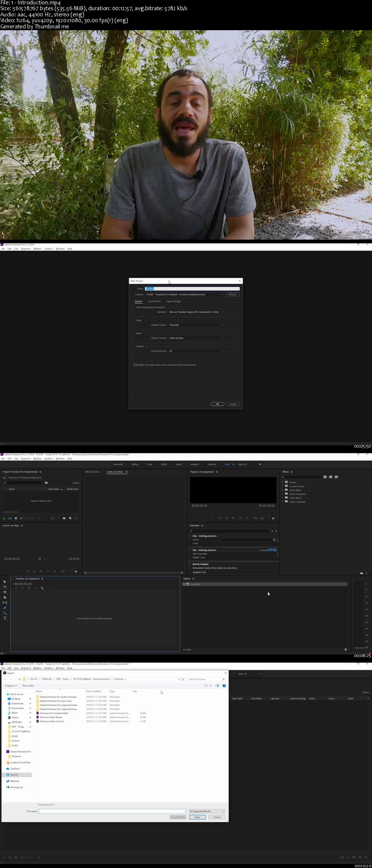Switch to the Assembly workspace
This screenshot has height=868, width=372.
[118, 464]
